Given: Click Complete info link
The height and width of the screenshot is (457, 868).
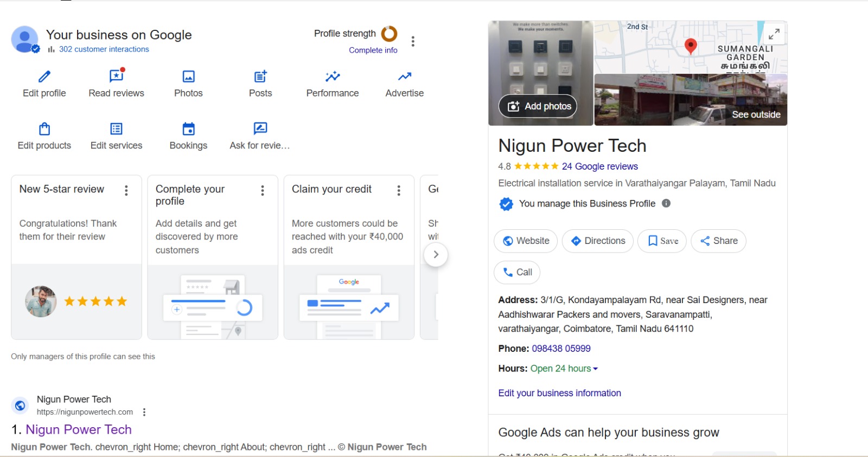Looking at the screenshot, I should [373, 50].
